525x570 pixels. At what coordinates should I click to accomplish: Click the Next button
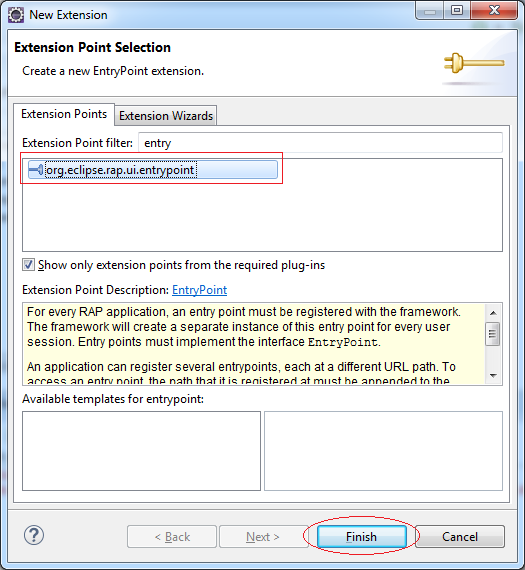263,537
